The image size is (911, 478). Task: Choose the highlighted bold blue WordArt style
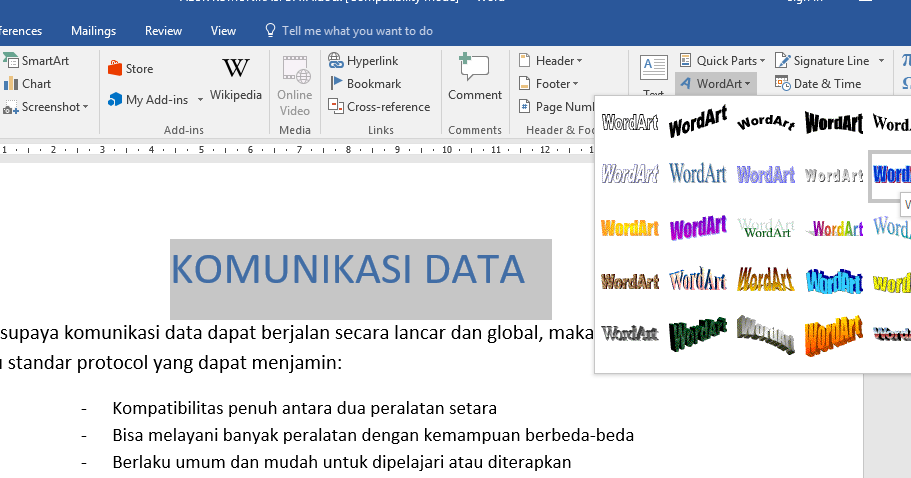(891, 174)
